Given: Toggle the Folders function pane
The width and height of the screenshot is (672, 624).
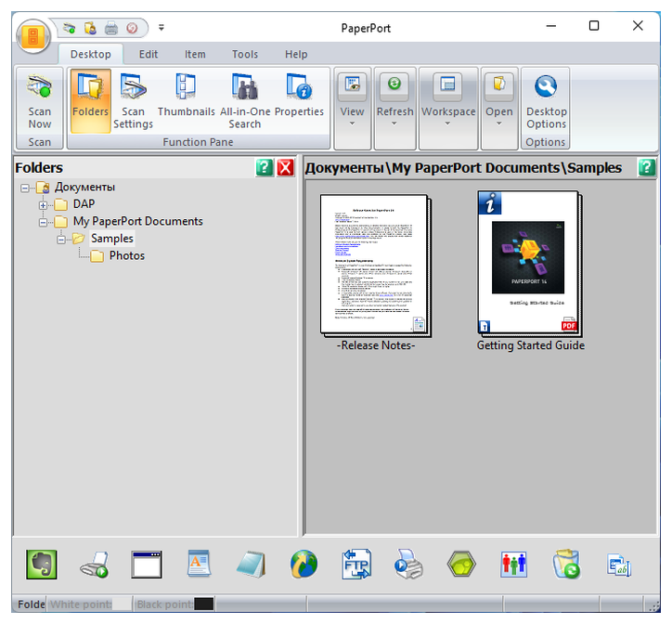Looking at the screenshot, I should coord(90,101).
